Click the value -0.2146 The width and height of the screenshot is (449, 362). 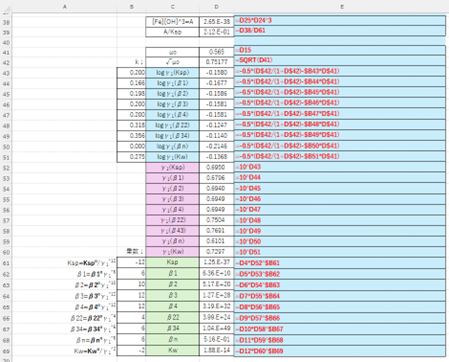click(x=217, y=146)
